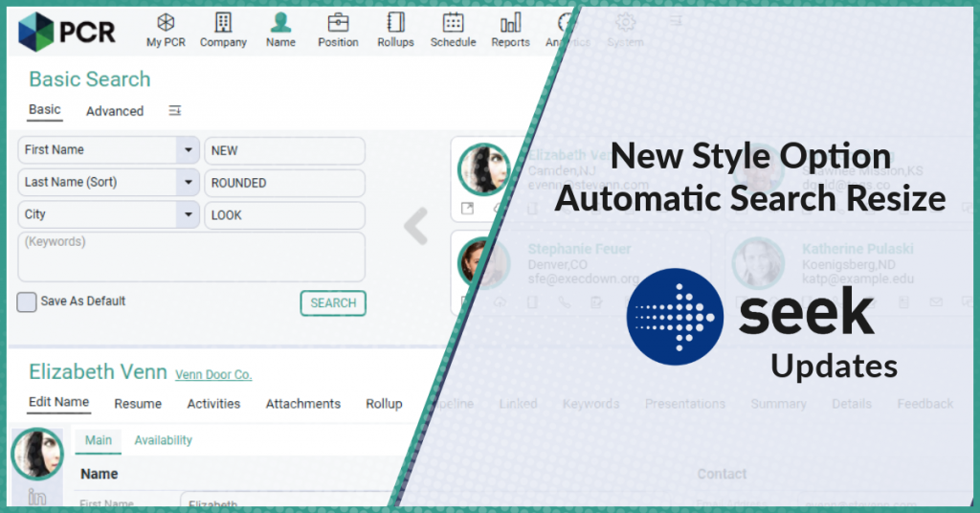Select the Main sub-tab
The width and height of the screenshot is (980, 513).
pyautogui.click(x=99, y=440)
